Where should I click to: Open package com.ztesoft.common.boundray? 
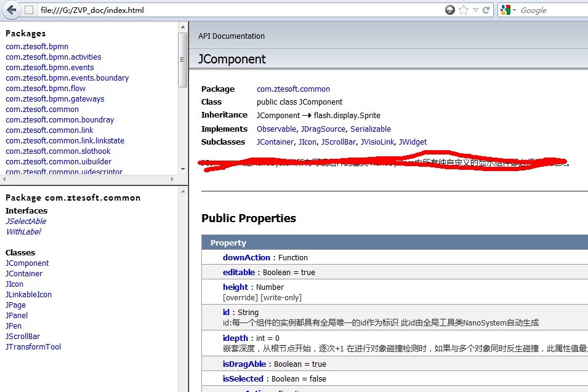[60, 120]
